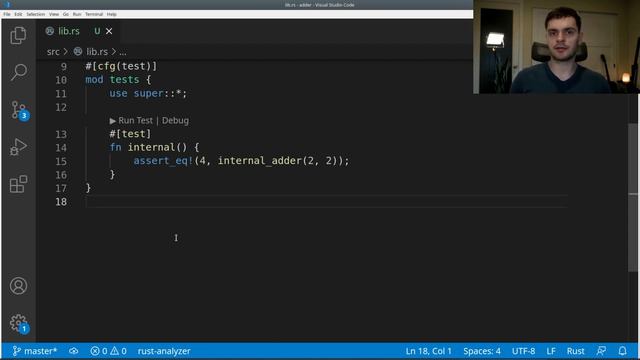
Task: Click the editor vertical scrollbar
Action: click(x=633, y=198)
